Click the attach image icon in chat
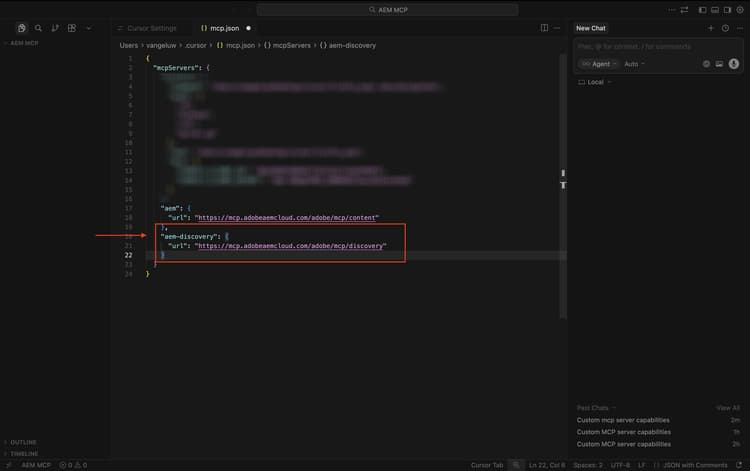 719,64
